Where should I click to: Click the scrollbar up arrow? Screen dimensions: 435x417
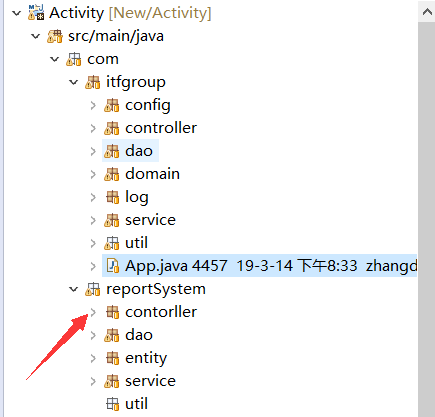pyautogui.click(x=427, y=12)
